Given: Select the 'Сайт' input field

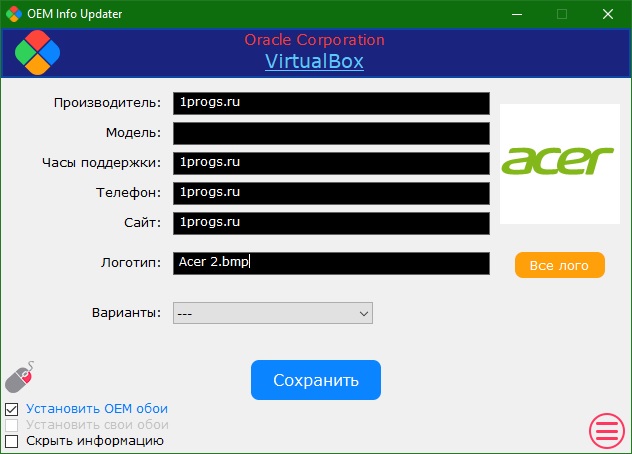Looking at the screenshot, I should (x=331, y=223).
